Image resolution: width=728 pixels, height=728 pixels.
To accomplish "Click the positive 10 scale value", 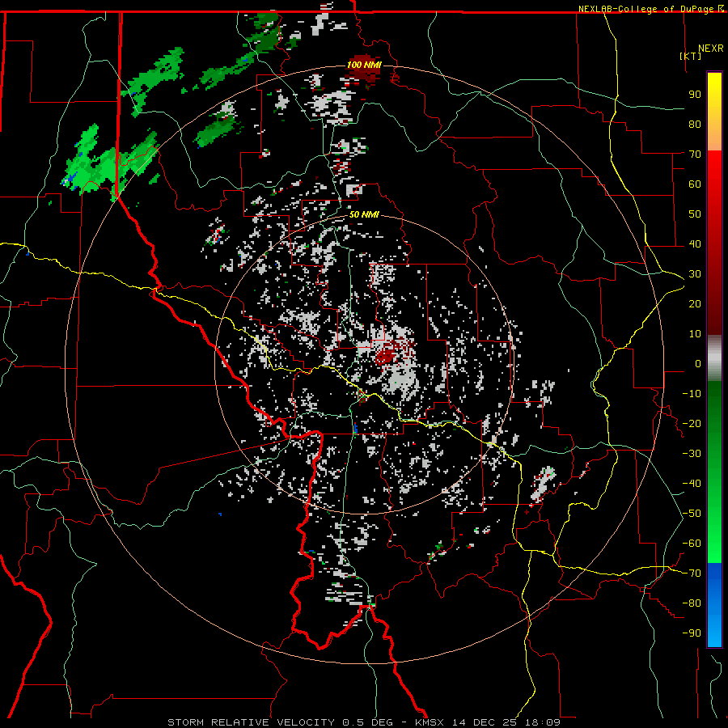I will pos(695,334).
